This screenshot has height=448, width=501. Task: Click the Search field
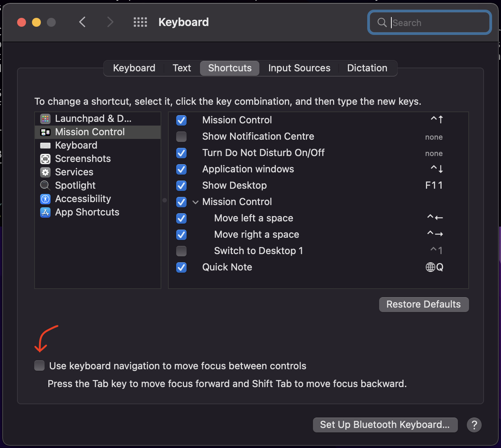coord(430,23)
